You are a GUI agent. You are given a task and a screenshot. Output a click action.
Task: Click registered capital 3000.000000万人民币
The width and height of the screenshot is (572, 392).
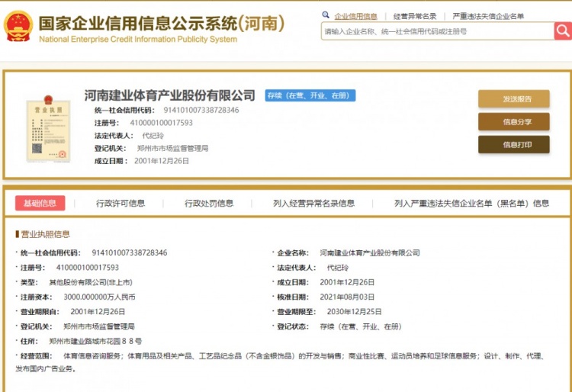click(100, 297)
